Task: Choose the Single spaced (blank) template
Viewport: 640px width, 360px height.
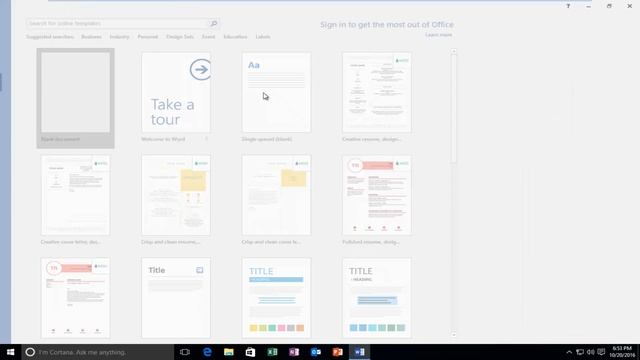Action: (x=276, y=92)
